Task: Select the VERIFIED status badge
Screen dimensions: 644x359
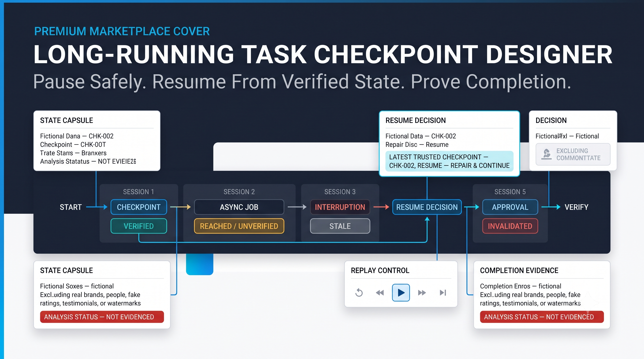Action: point(139,226)
